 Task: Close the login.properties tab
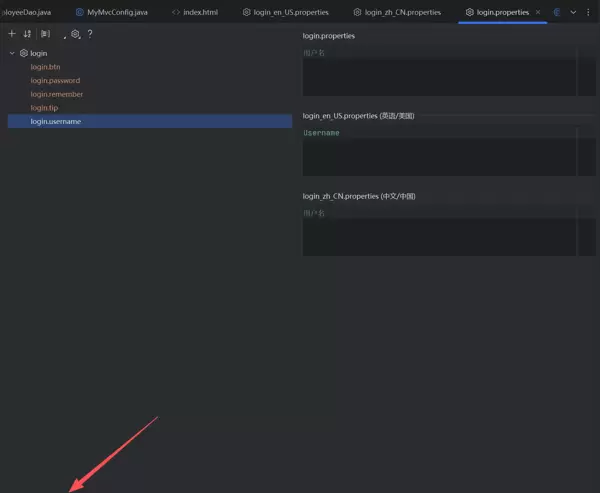pos(539,12)
